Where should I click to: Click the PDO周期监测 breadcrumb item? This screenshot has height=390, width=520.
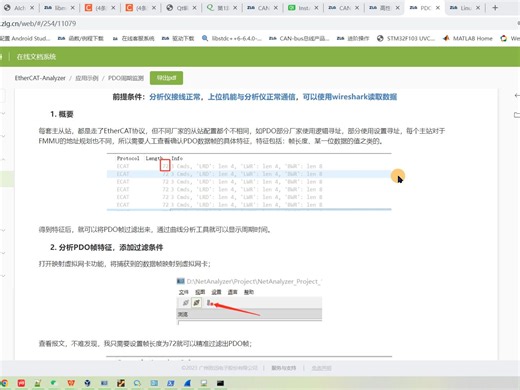[x=126, y=78]
